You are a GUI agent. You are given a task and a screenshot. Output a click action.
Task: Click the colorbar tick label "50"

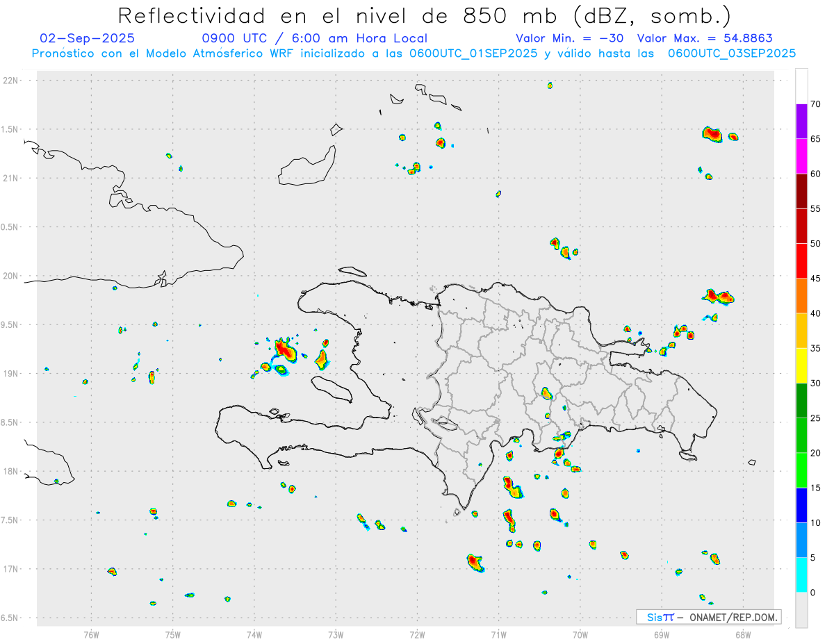tap(815, 244)
